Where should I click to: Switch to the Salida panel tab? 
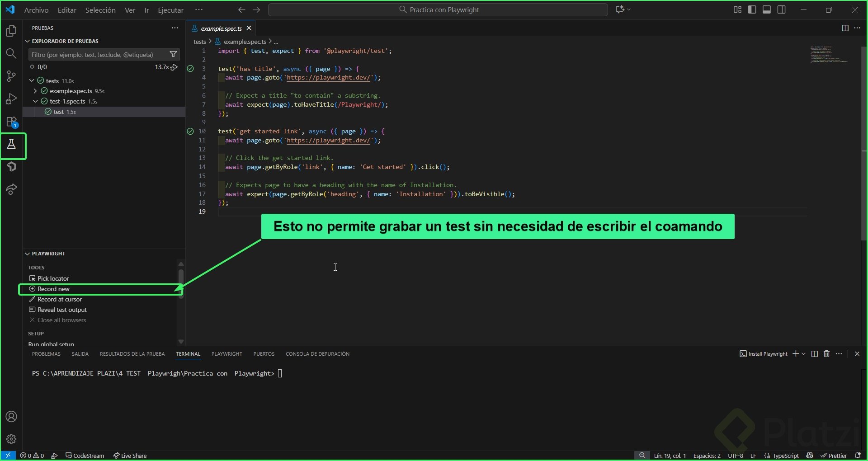coord(80,354)
